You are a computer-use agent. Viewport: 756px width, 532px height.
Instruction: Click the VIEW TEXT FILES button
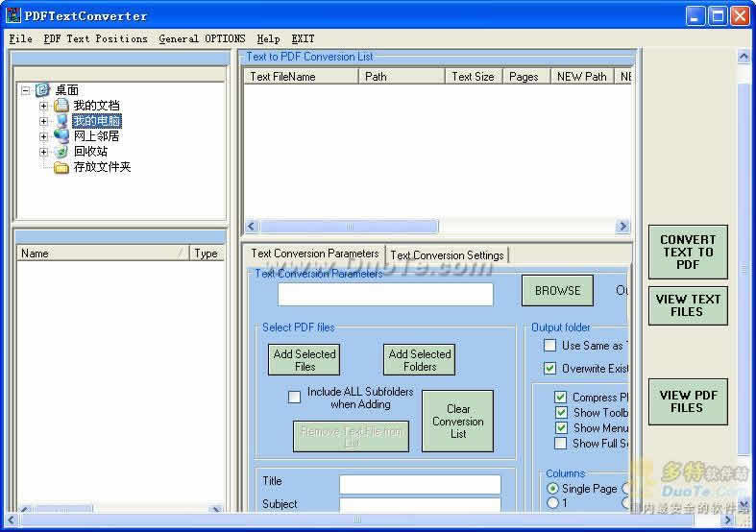point(688,305)
